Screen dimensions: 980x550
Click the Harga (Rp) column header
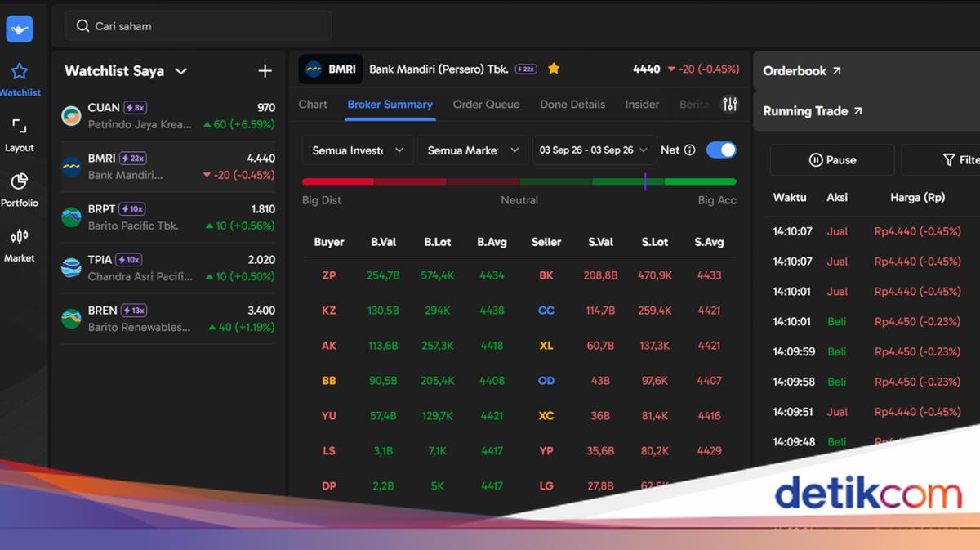click(917, 197)
